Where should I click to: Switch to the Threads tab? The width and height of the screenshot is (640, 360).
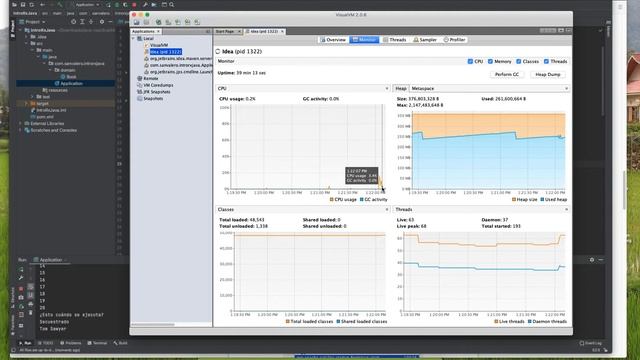(394, 40)
